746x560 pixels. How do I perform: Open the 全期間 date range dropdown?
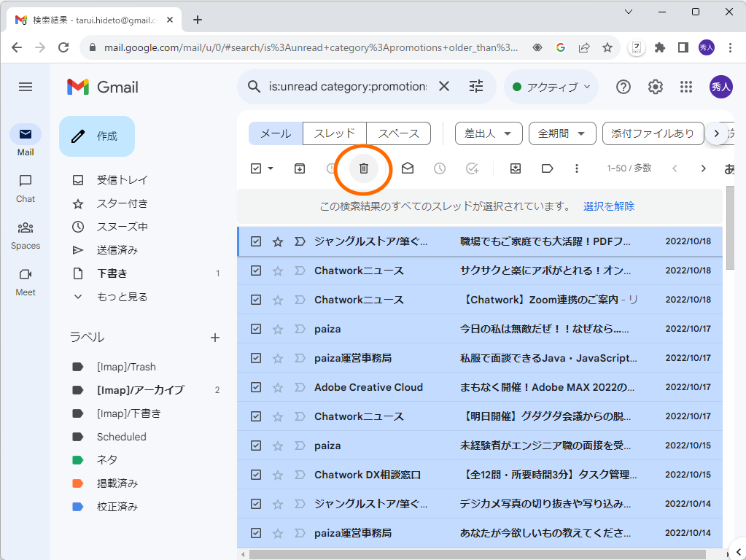(x=562, y=133)
